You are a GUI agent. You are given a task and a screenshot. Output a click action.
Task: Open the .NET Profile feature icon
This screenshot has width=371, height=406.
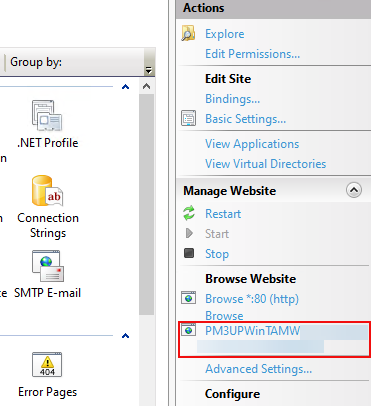47,116
